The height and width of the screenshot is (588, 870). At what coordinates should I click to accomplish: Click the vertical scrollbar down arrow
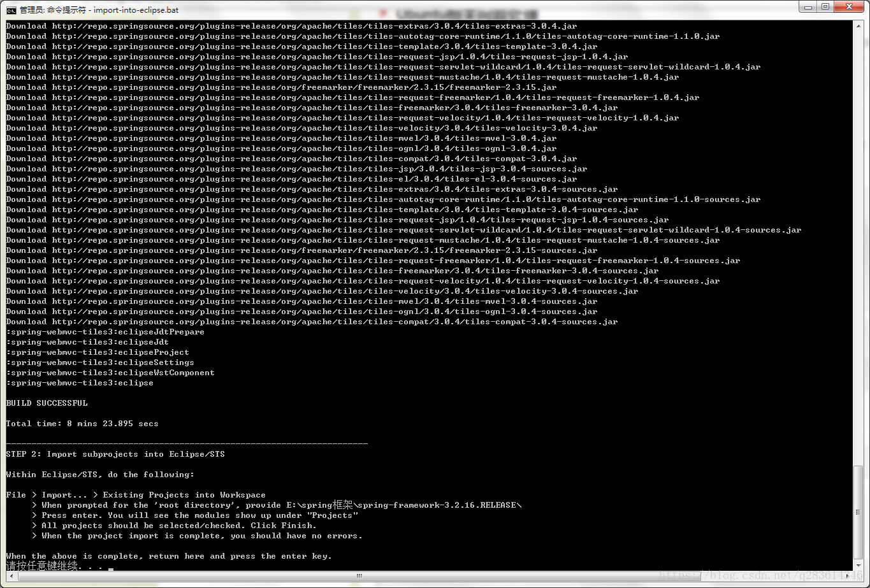coord(859,565)
